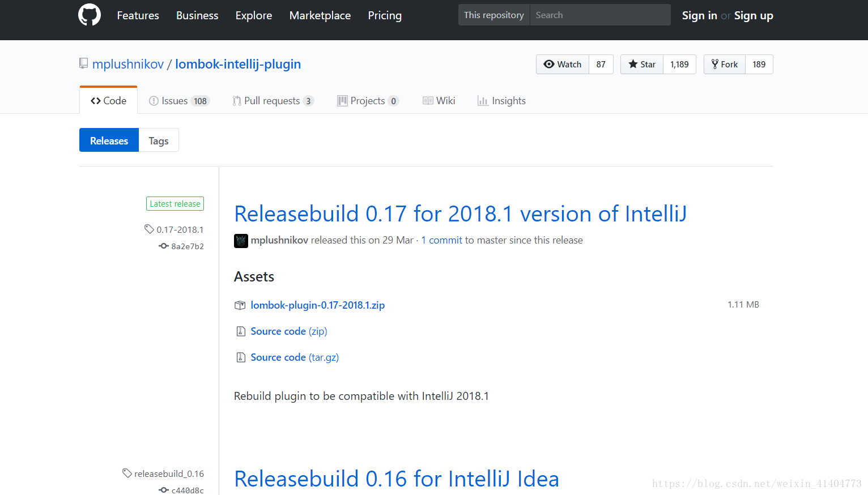The width and height of the screenshot is (868, 495).
Task: Switch to the Issues tab
Action: (x=179, y=101)
